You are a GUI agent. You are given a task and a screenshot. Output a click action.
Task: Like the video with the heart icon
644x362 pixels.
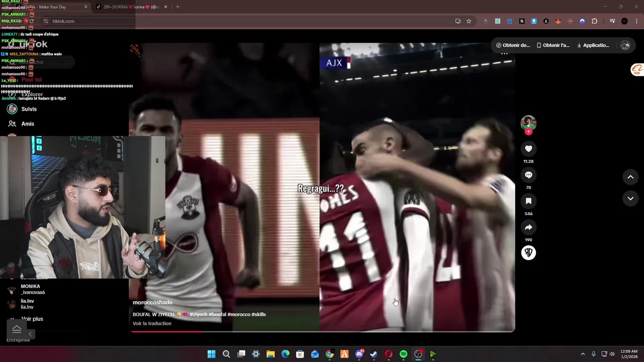528,149
